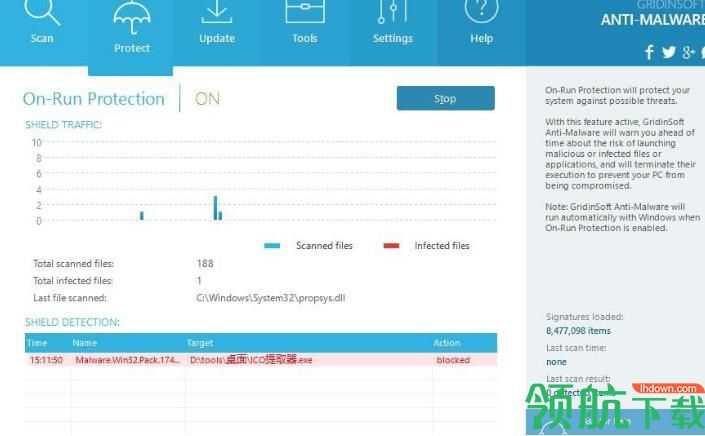
Task: Click the Signatures loaded label
Action: pyautogui.click(x=585, y=317)
